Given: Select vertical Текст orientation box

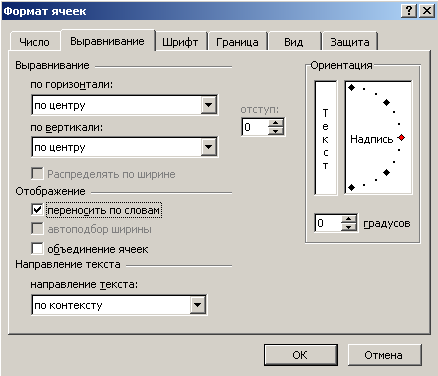Looking at the screenshot, I should pyautogui.click(x=326, y=138).
